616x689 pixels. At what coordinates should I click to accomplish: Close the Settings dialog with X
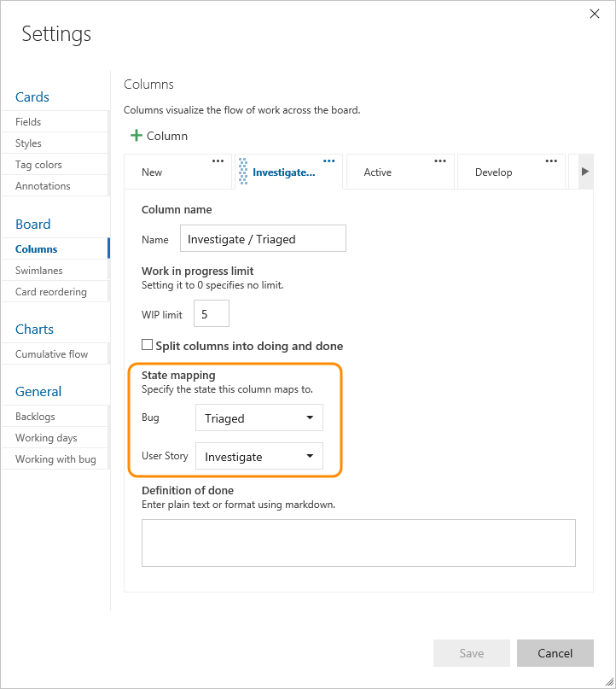click(x=595, y=14)
